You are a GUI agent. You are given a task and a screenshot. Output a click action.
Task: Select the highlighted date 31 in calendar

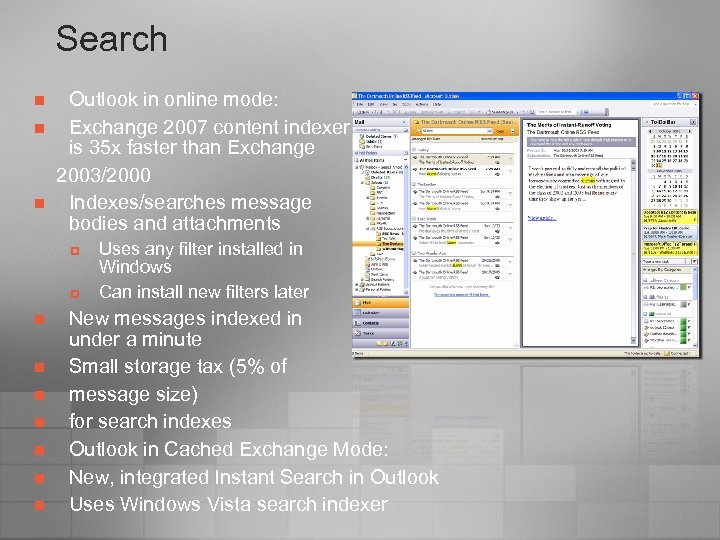tap(660, 165)
